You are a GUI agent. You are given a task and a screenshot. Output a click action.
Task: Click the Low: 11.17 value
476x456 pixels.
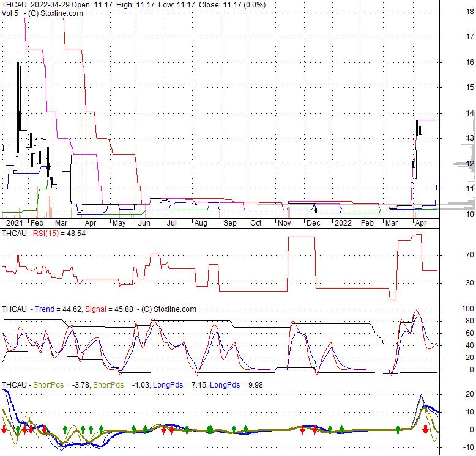(176, 5)
